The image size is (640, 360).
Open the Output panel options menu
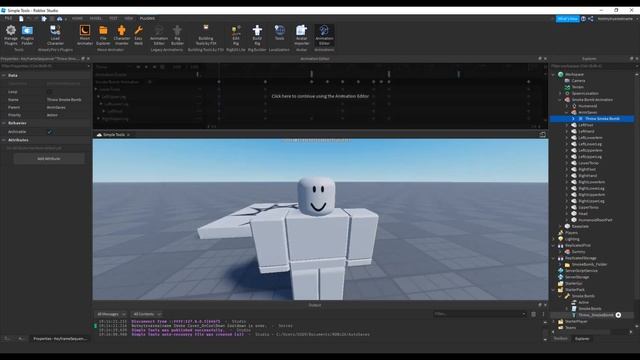[x=543, y=314]
